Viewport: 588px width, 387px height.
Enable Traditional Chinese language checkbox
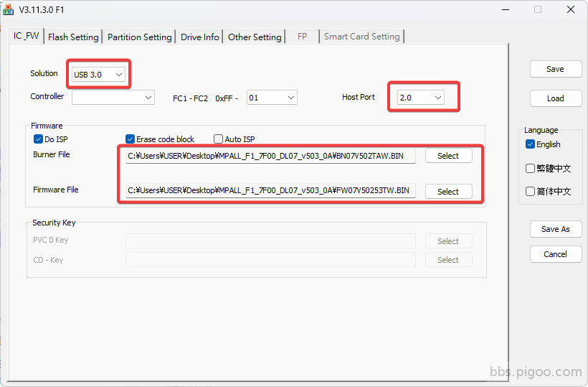tap(530, 169)
